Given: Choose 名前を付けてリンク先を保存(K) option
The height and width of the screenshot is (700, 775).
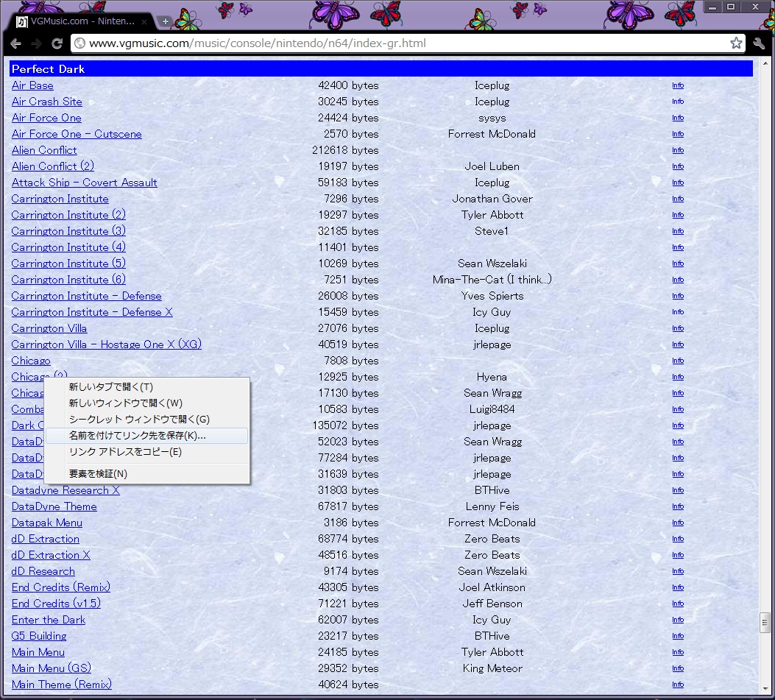Looking at the screenshot, I should click(x=137, y=436).
